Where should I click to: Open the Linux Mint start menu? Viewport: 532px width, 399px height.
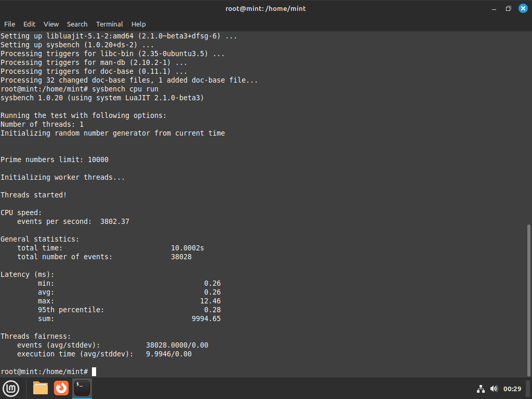click(11, 389)
